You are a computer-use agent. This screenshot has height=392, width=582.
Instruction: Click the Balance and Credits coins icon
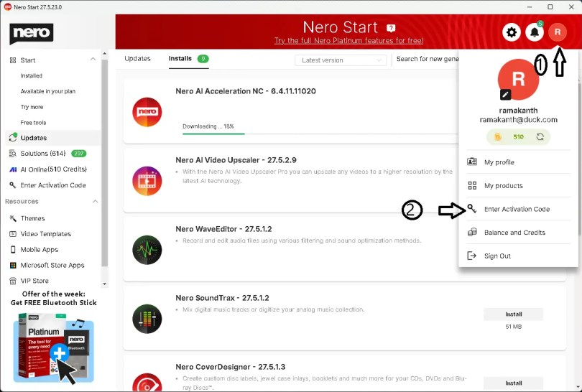(472, 232)
